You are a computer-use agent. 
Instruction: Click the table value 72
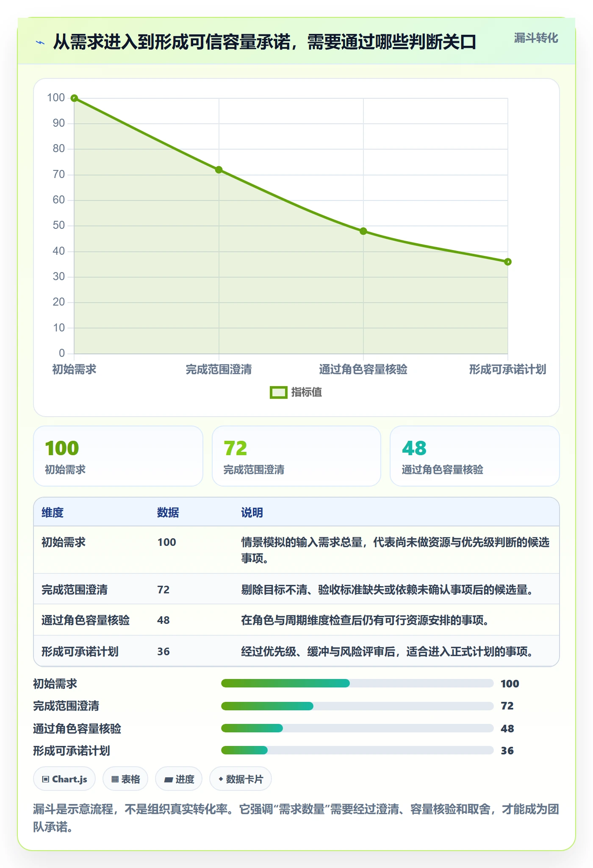(x=163, y=590)
